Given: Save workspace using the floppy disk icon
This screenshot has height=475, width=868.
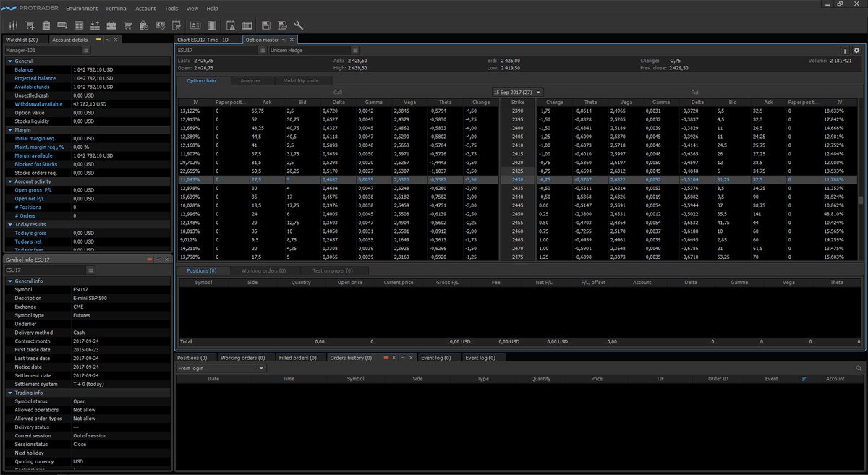Looking at the screenshot, I should point(265,25).
